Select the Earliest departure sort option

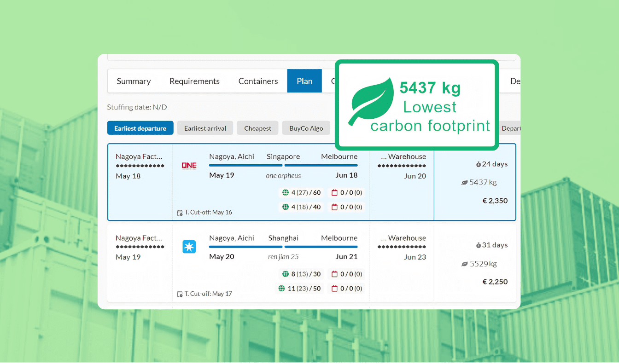(140, 128)
